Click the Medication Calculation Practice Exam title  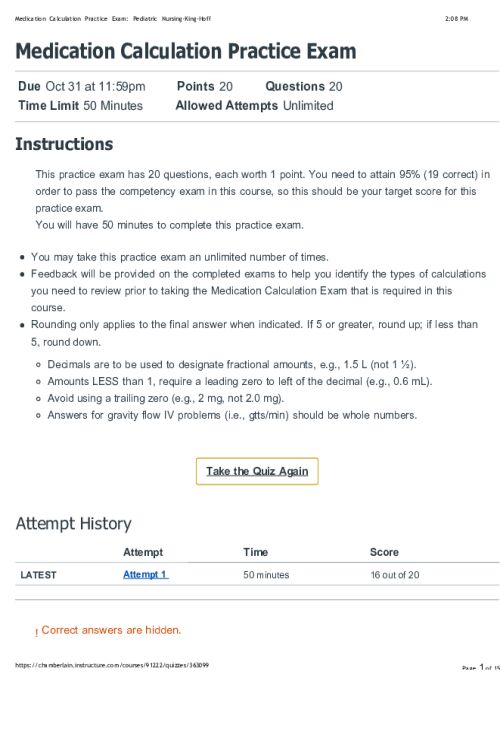coord(186,51)
